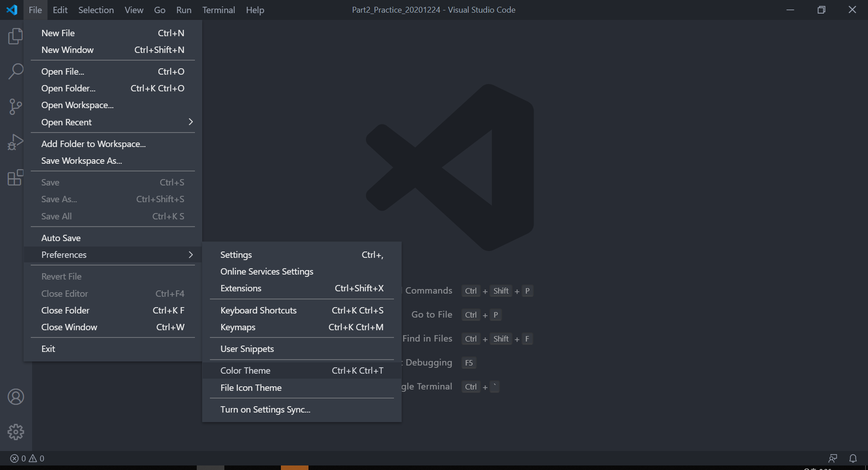This screenshot has height=470, width=868.
Task: Open the Accounts icon
Action: click(x=16, y=397)
